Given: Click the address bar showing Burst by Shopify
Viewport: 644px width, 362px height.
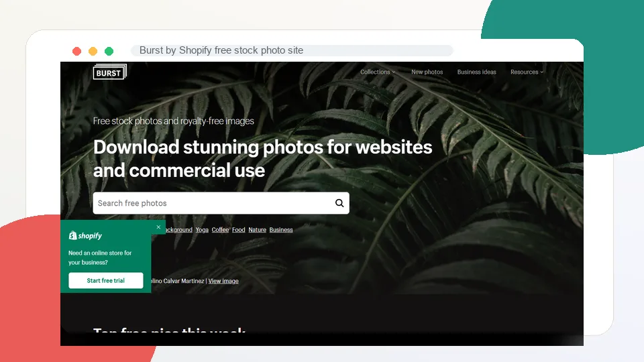Looking at the screenshot, I should click(292, 50).
